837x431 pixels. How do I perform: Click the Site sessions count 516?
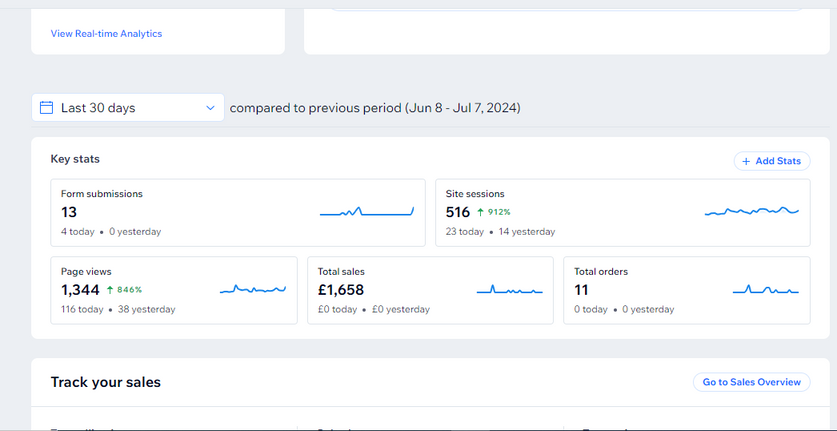pyautogui.click(x=458, y=213)
